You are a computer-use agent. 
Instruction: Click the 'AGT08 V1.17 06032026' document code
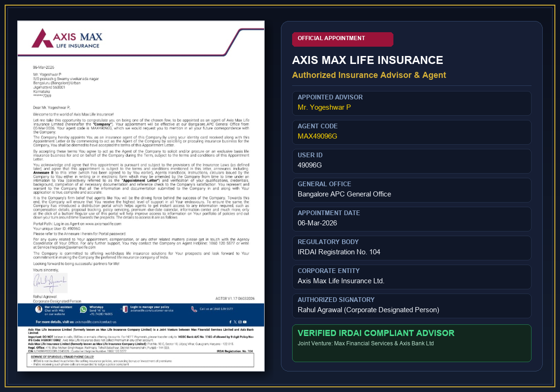click(235, 298)
